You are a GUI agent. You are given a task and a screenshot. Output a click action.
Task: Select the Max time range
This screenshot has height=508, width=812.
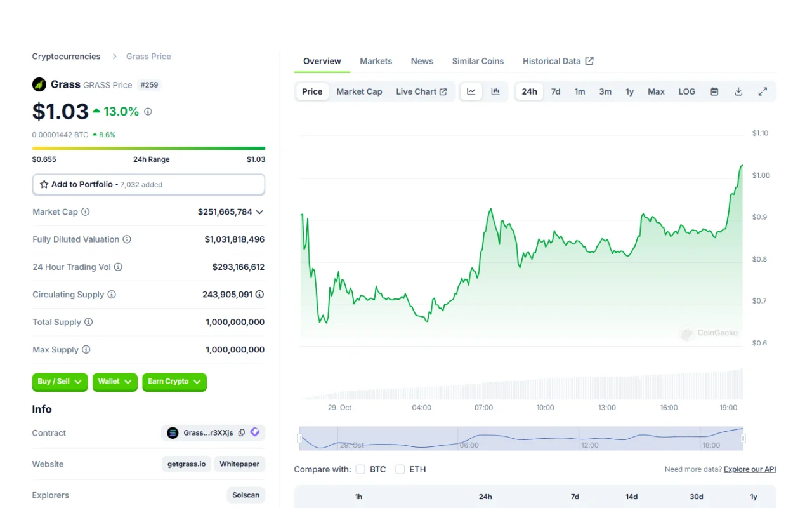pyautogui.click(x=657, y=91)
